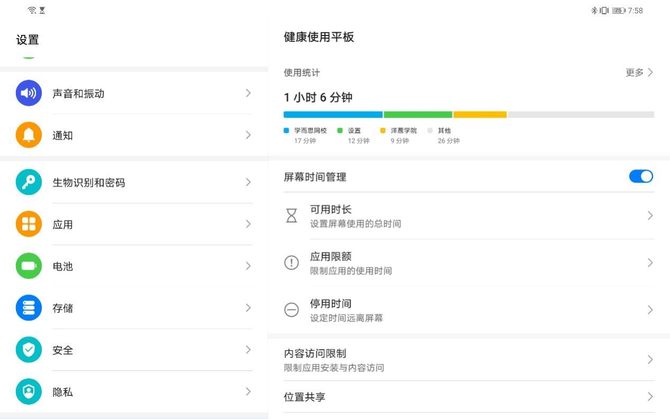Click the 存储 storage icon

pos(29,308)
